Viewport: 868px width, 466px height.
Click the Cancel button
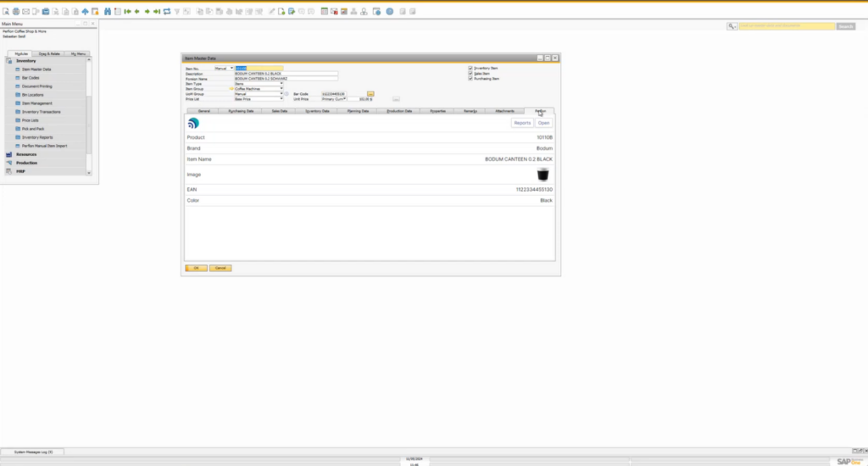coord(220,268)
